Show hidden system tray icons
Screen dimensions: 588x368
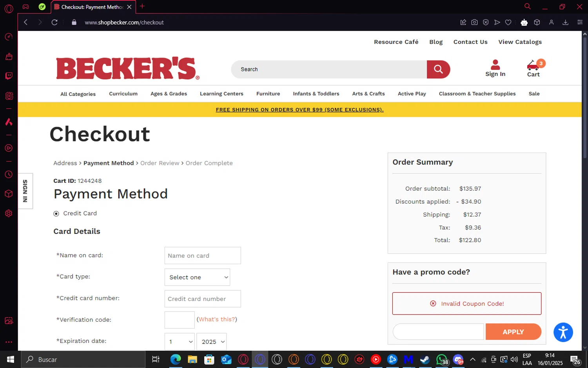coord(473,359)
